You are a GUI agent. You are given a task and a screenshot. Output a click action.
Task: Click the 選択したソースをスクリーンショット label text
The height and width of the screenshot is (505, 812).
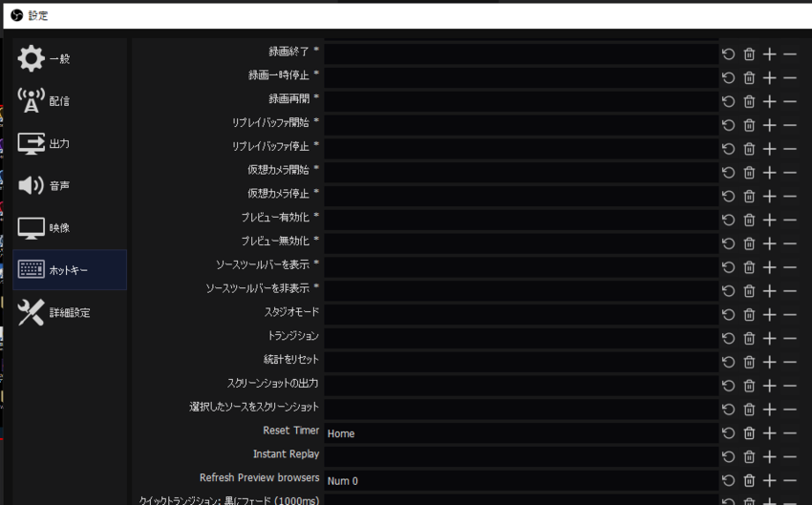click(x=254, y=407)
